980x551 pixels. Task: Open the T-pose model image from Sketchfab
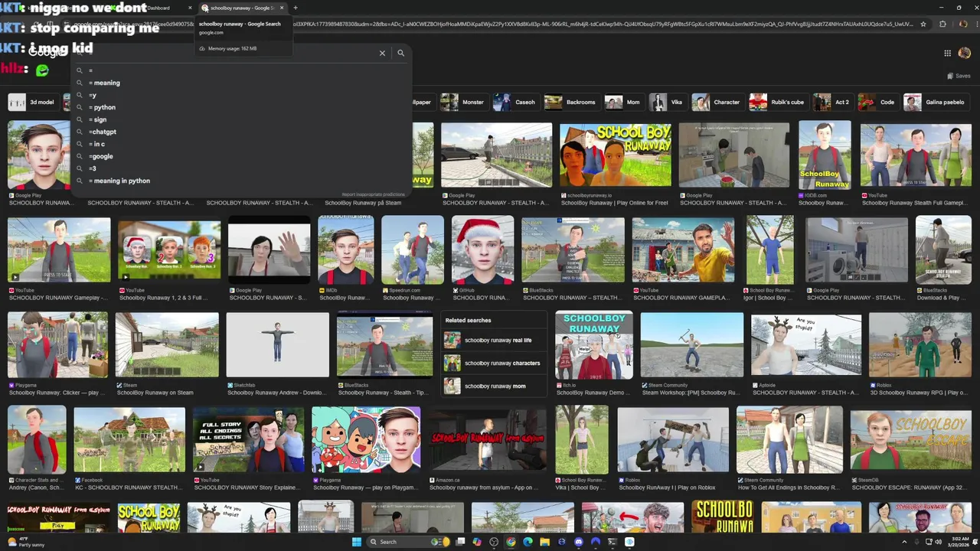(x=278, y=344)
